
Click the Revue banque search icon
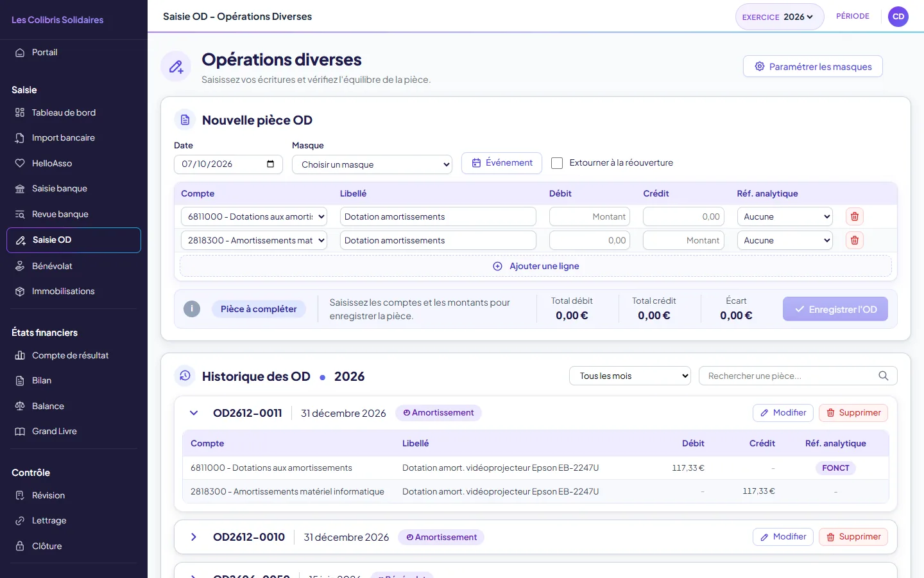[20, 215]
